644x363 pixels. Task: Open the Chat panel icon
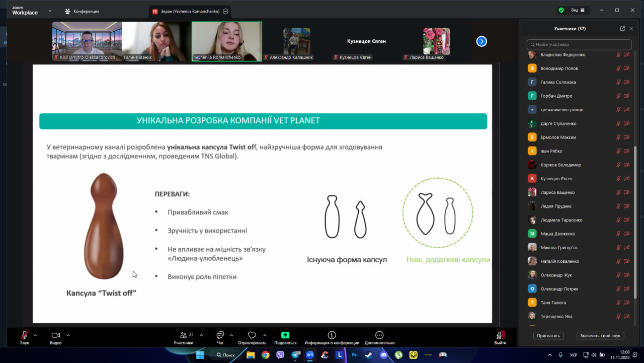(220, 335)
